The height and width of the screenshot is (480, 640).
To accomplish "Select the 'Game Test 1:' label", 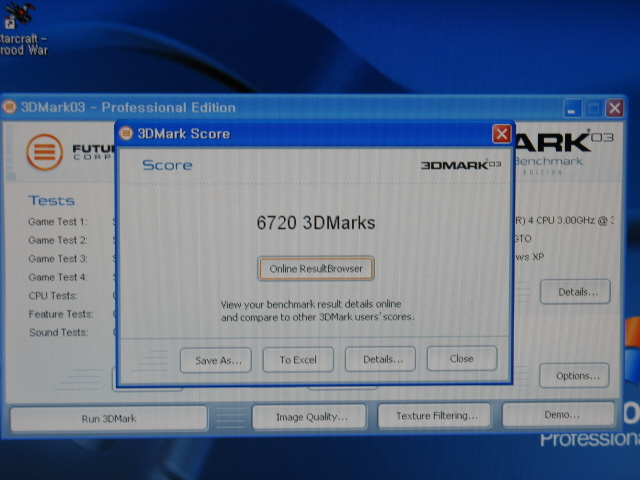I will [58, 222].
